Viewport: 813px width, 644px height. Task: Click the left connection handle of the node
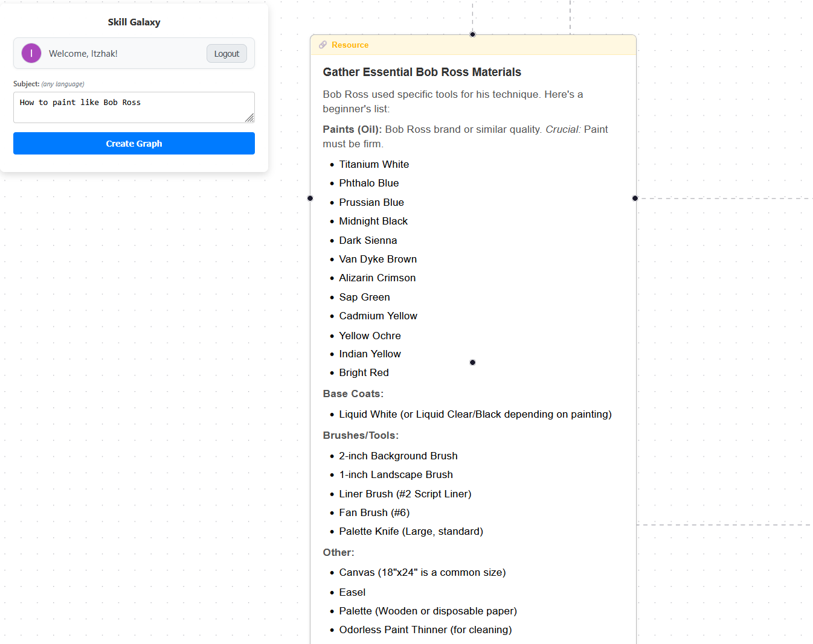310,198
